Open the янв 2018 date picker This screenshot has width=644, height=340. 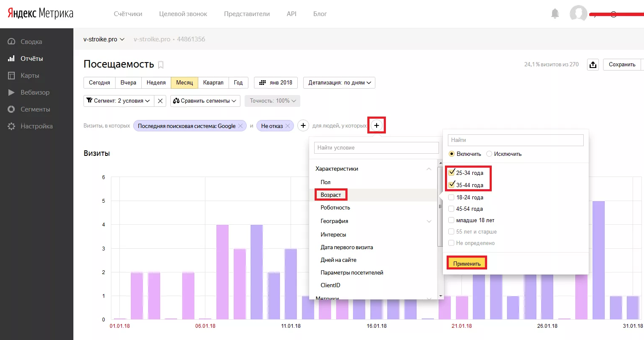[276, 83]
